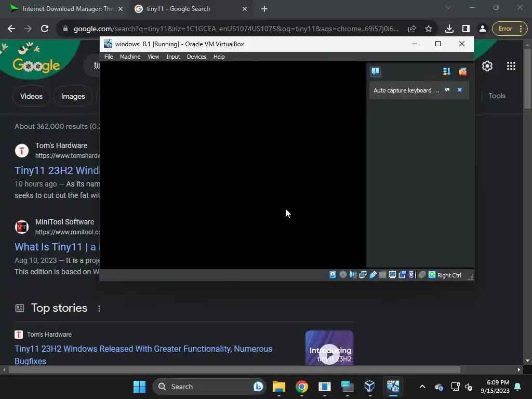
Task: Open the Google apps grid
Action: 511,66
